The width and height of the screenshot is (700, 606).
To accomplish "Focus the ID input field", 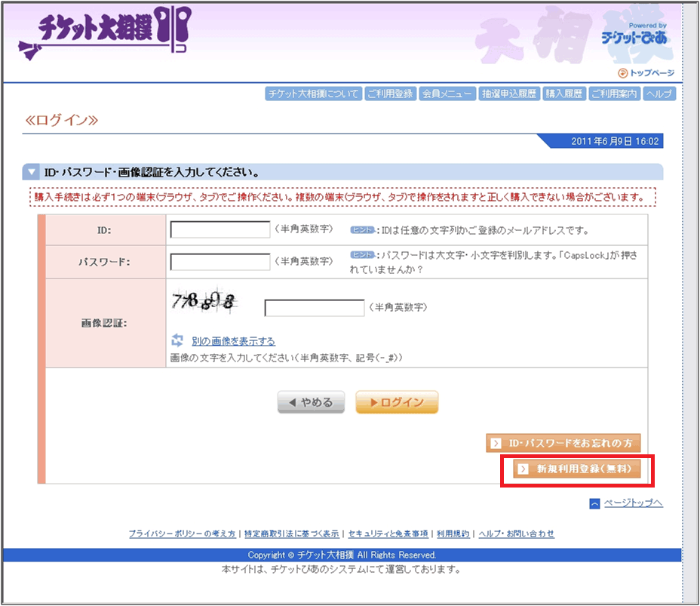I will click(x=220, y=229).
